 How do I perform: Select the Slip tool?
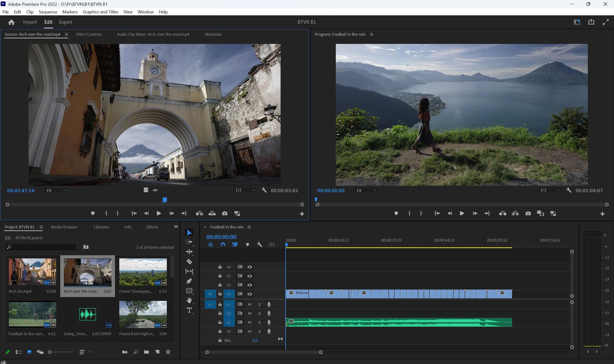coord(189,271)
